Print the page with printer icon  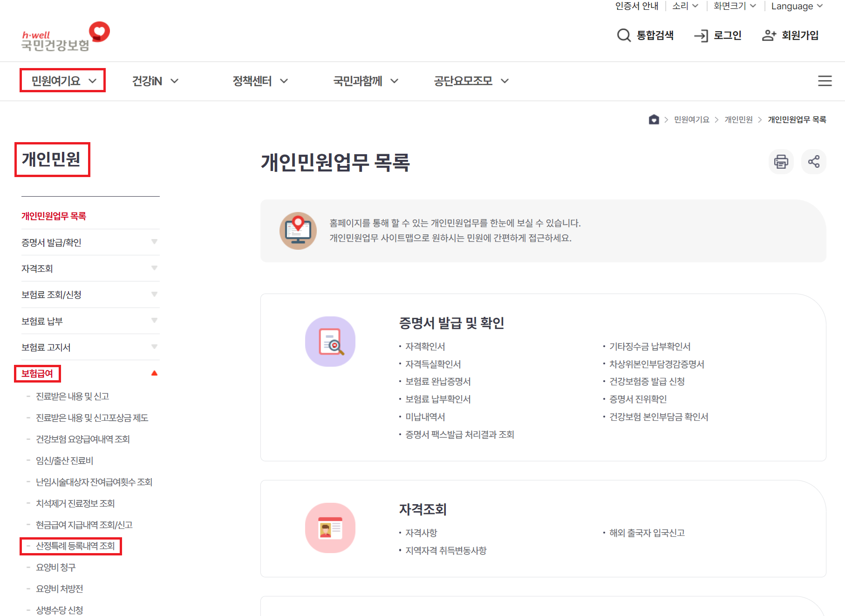781,162
